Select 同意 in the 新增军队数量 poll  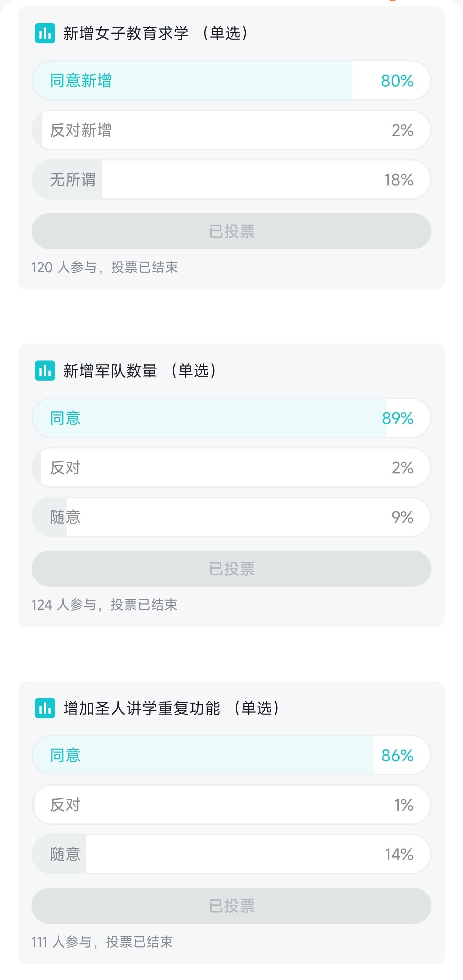(x=231, y=418)
